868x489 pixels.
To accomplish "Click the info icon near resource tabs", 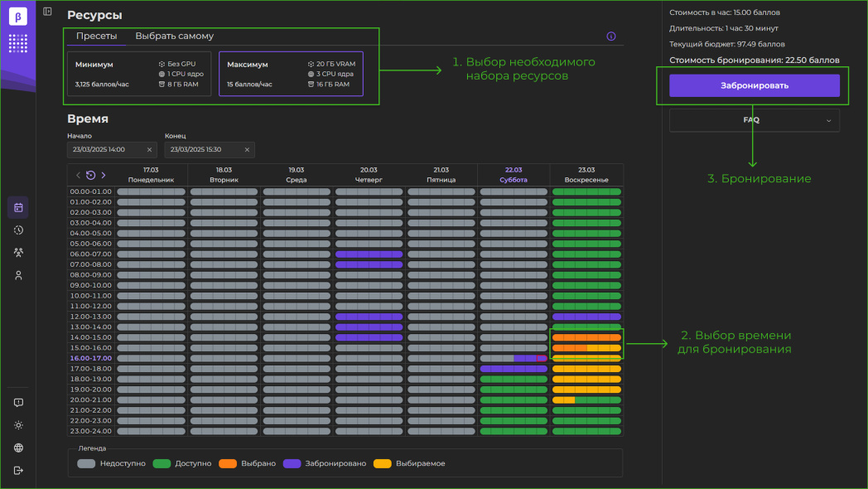I will point(611,36).
